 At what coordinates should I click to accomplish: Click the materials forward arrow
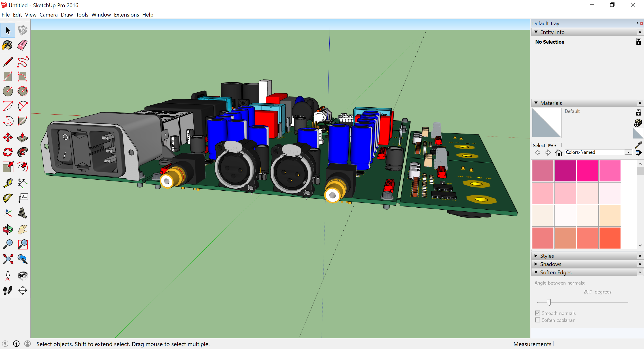548,152
